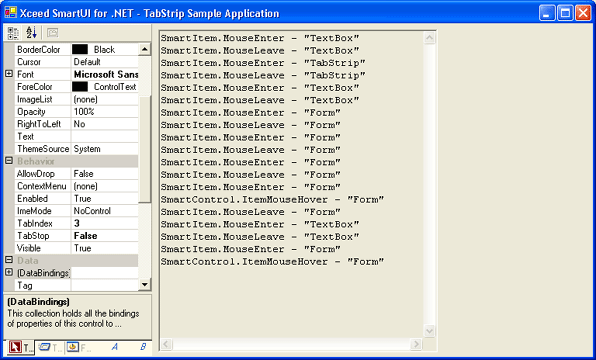Click log line MouseLeave "TabStrip"
The image size is (596, 360).
[263, 75]
